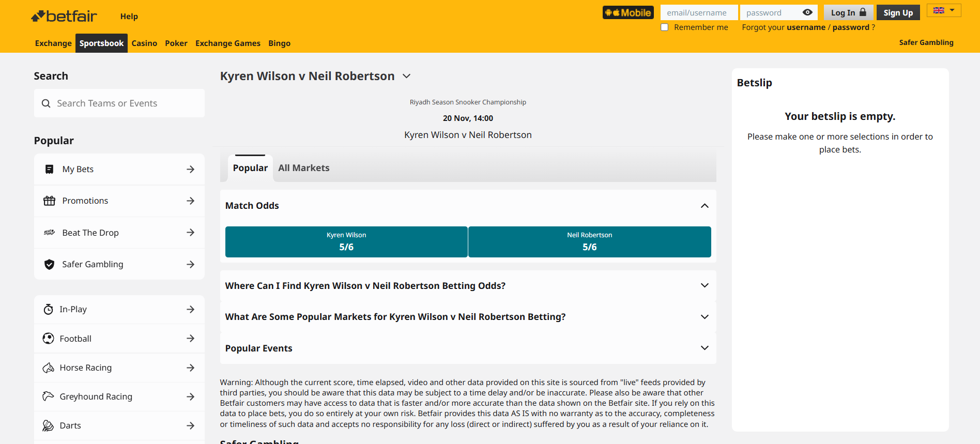Click the Darts icon in sidebar
980x444 pixels.
pyautogui.click(x=48, y=426)
